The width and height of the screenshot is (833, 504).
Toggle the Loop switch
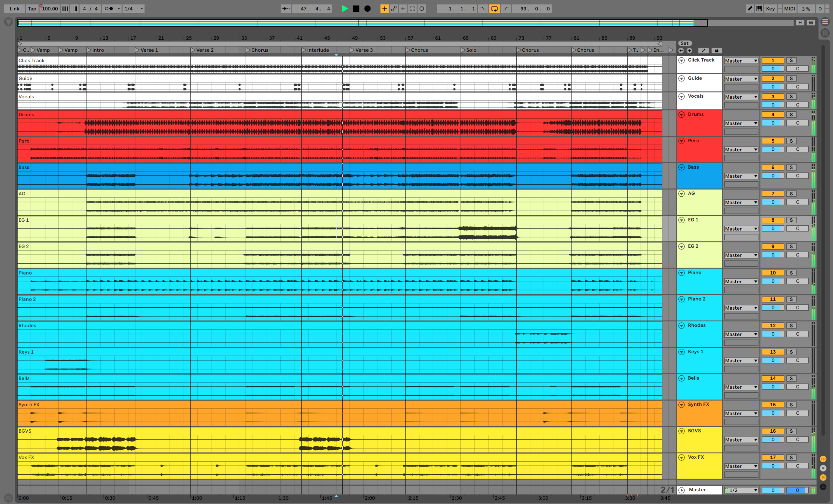(x=494, y=9)
